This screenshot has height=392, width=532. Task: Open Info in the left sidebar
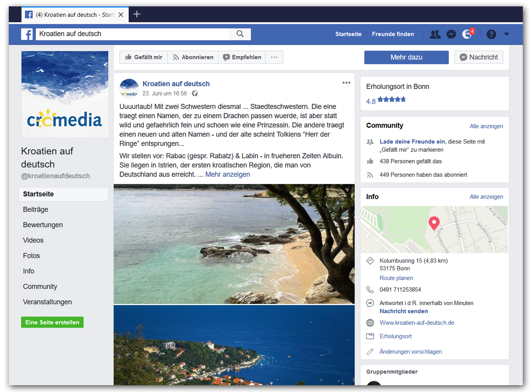(x=28, y=271)
